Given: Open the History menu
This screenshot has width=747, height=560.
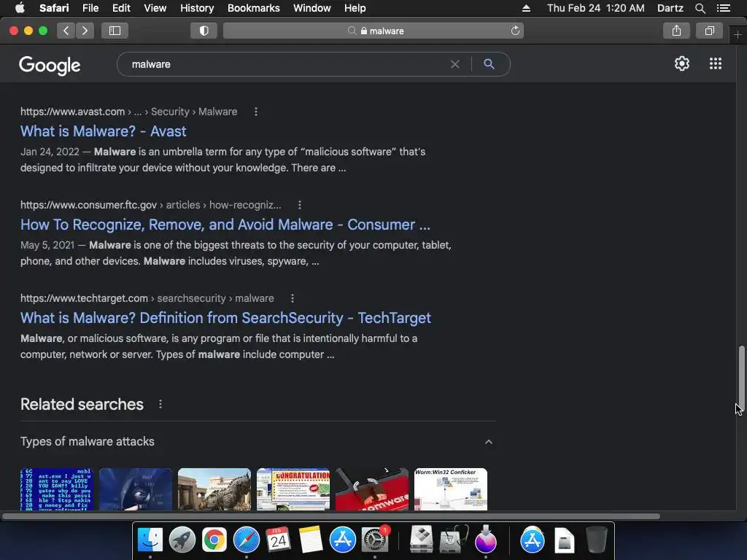Looking at the screenshot, I should point(197,8).
